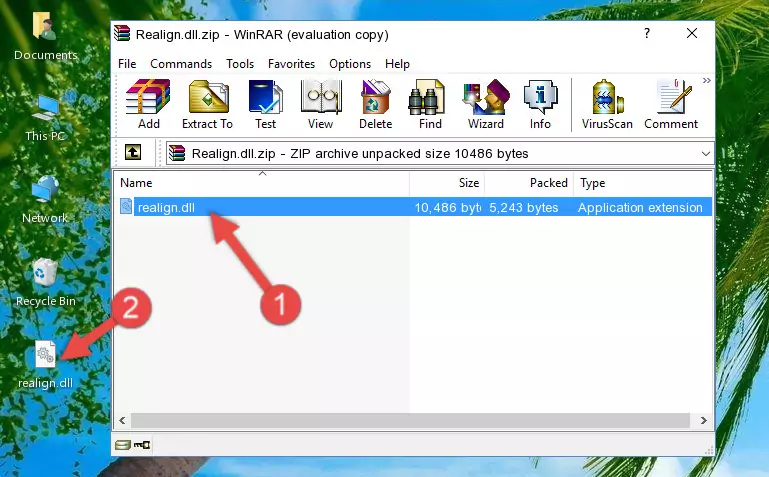Viewport: 769px width, 477px height.
Task: Click the 5,243 bytes packed value
Action: coord(523,208)
